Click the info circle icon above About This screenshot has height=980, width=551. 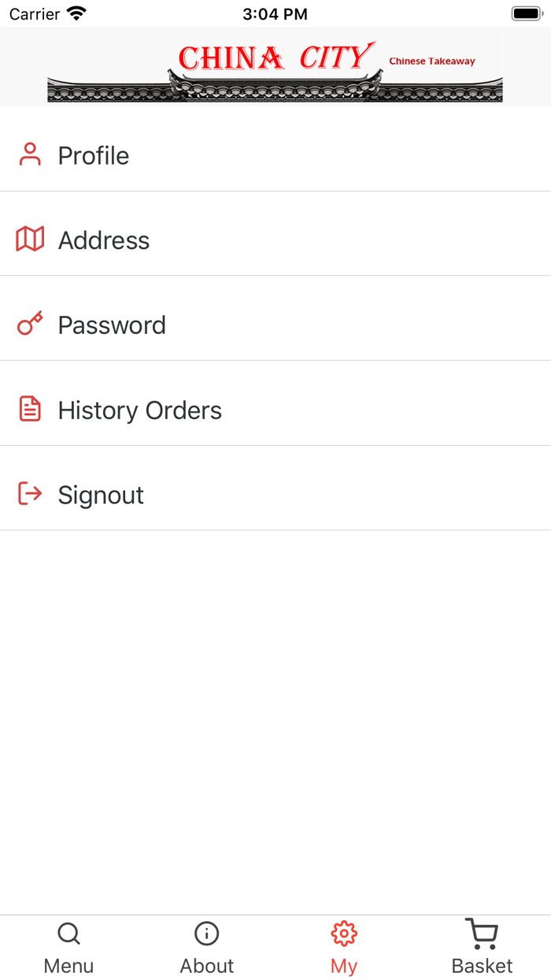[206, 934]
